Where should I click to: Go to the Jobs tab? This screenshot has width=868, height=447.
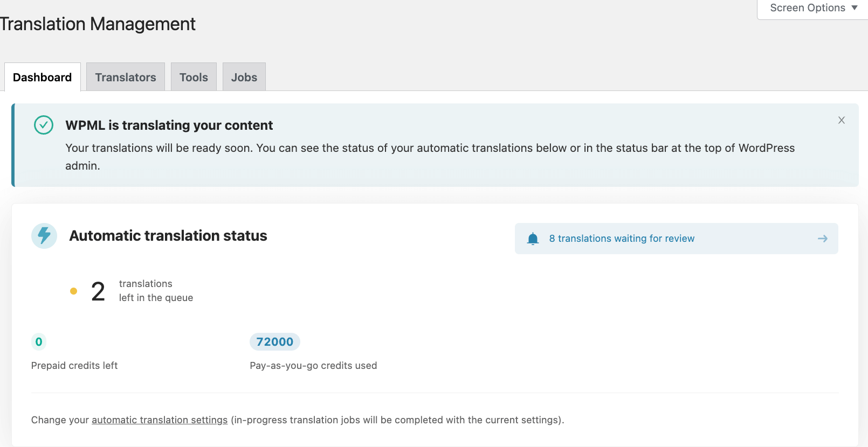244,77
